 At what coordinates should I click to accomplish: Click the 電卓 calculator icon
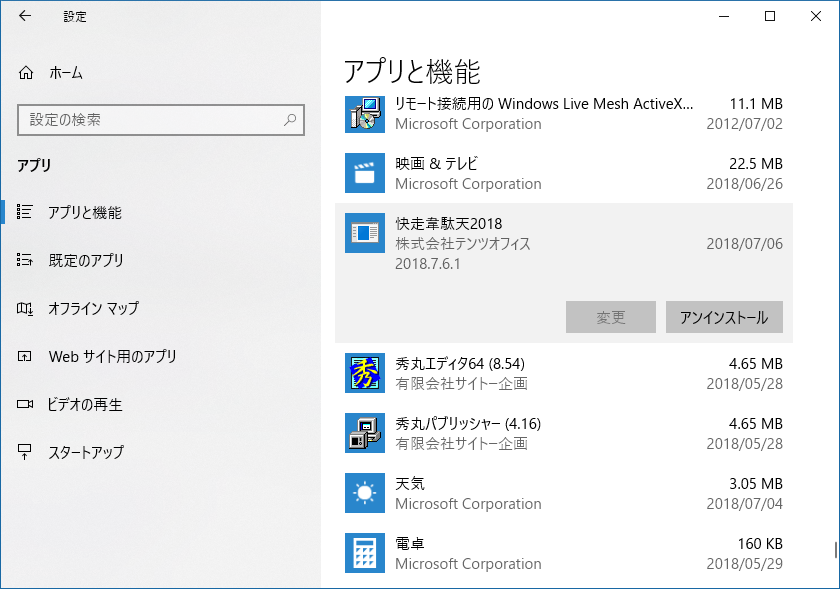tap(364, 553)
